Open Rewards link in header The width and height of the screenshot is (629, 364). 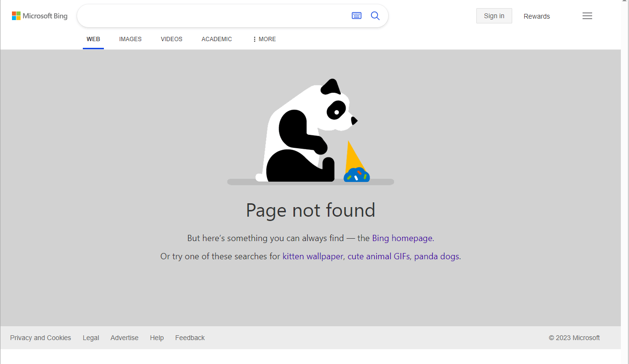537,16
